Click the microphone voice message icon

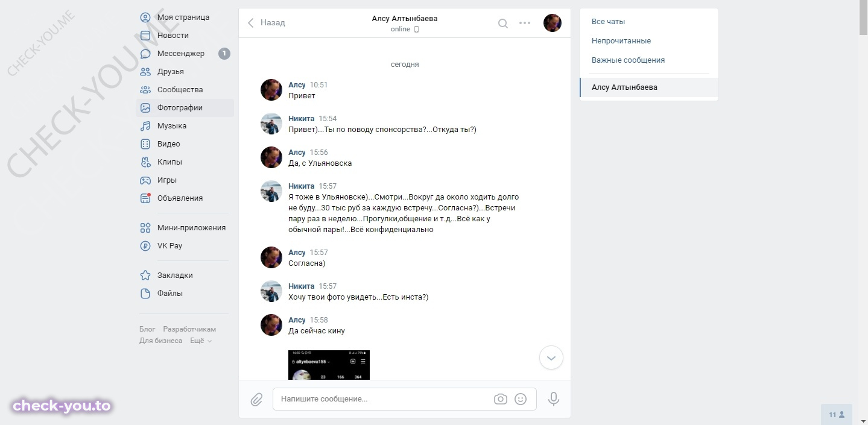553,399
